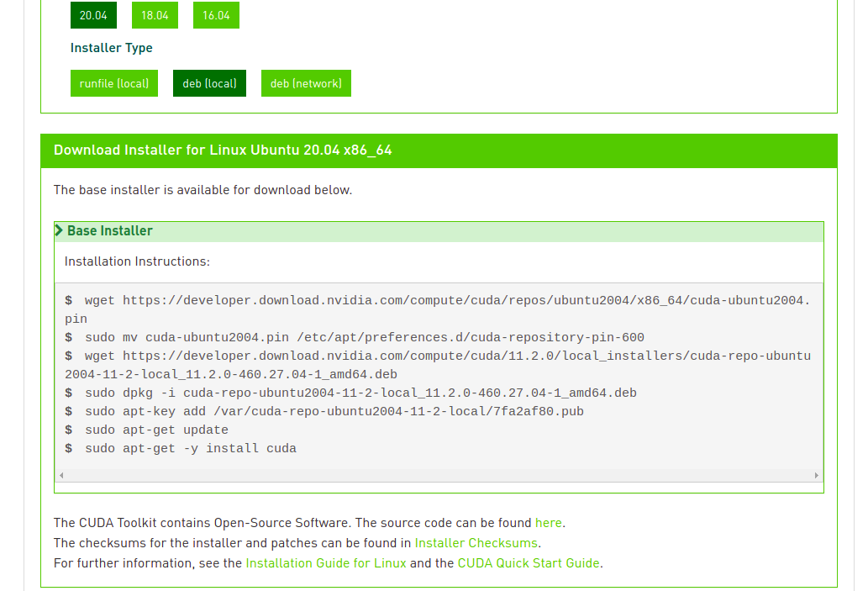The image size is (868, 591).
Task: Click the 'sudo dpkg -i' command line
Action: 351,393
